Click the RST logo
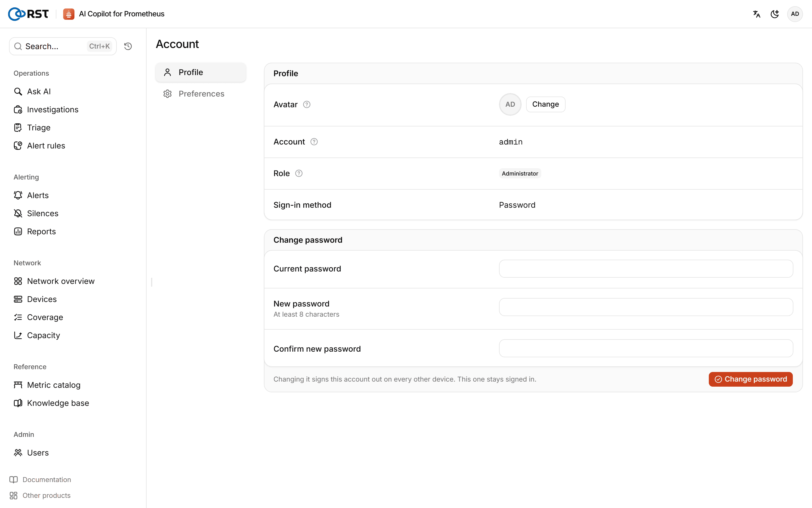 [28, 14]
